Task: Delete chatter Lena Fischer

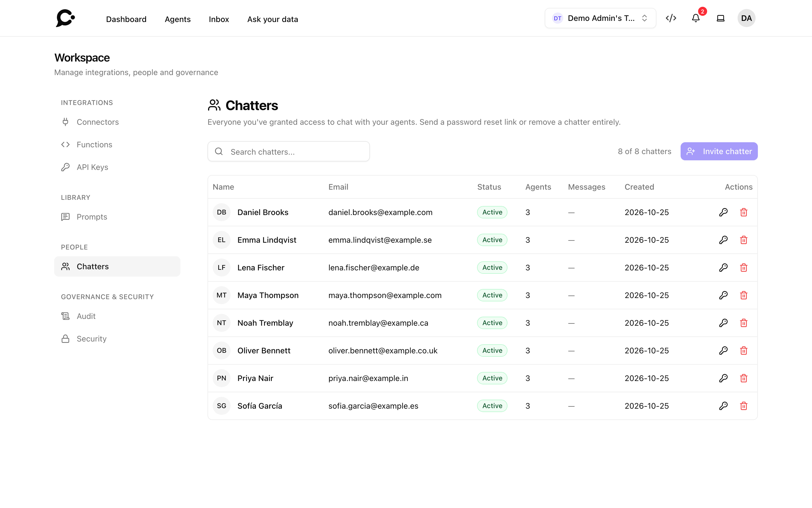Action: (x=743, y=268)
